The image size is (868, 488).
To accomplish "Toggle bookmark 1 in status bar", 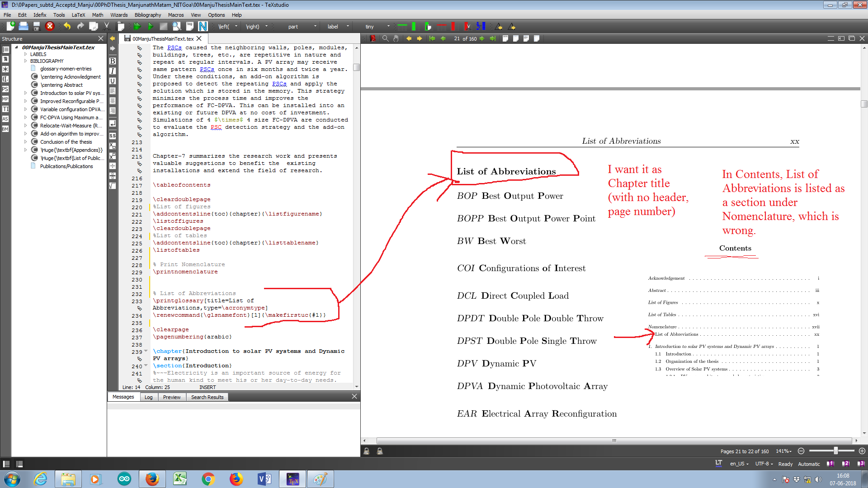I will coord(830,464).
